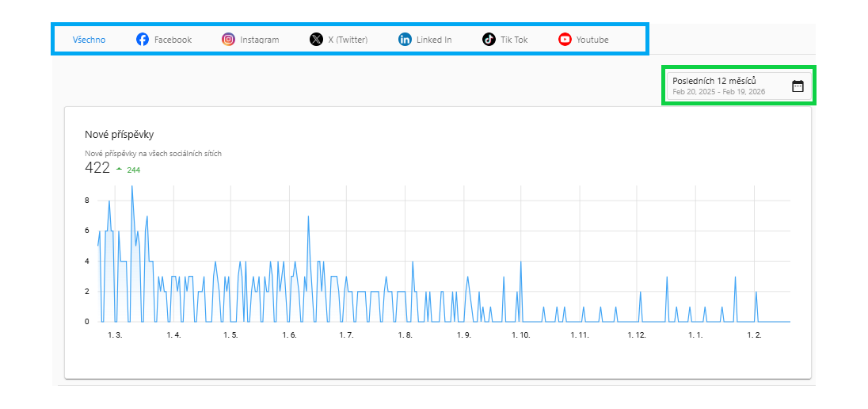Open the Youtube tab
Screen dimensions: 868x409
pyautogui.click(x=584, y=40)
